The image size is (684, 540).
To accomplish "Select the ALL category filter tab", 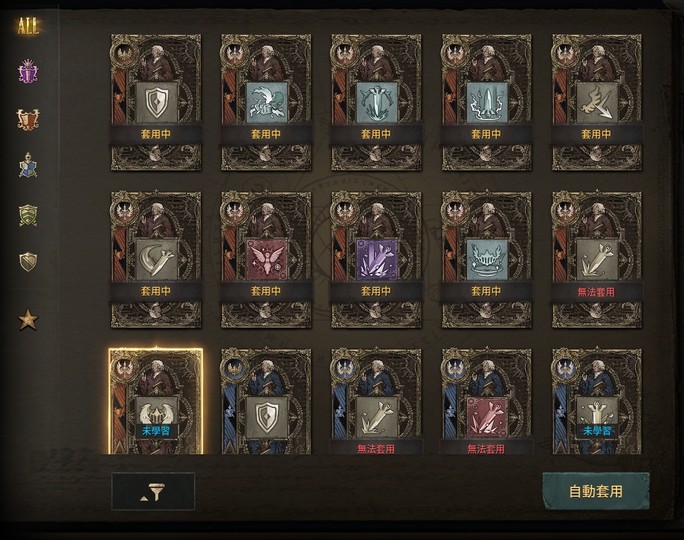I will point(28,26).
